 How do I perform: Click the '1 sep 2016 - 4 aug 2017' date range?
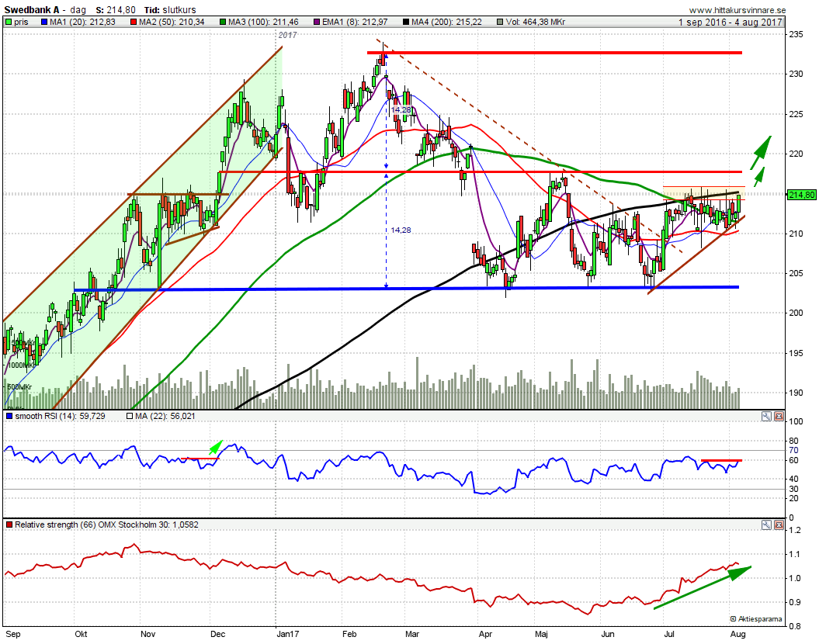coord(731,22)
